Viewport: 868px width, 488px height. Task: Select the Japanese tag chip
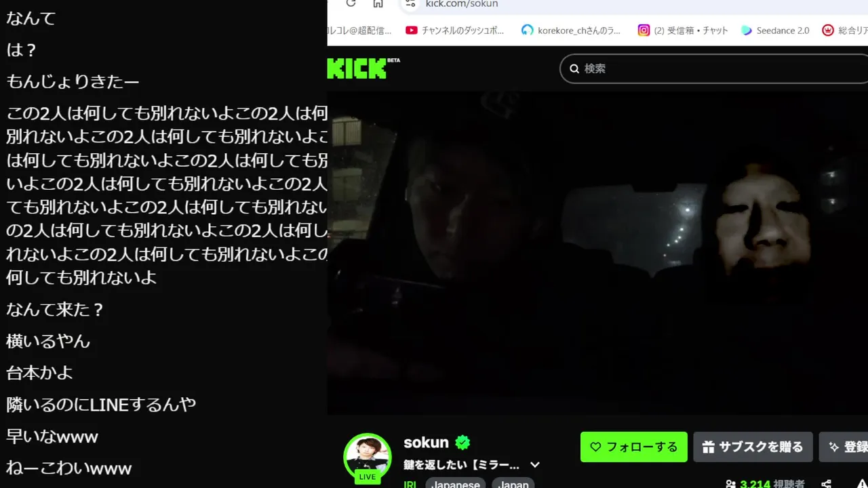455,484
